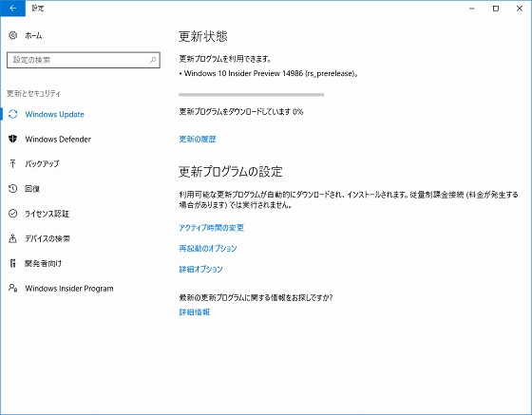Image resolution: width=532 pixels, height=415 pixels.
Task: Click the magnifier search icon
Action: point(153,60)
